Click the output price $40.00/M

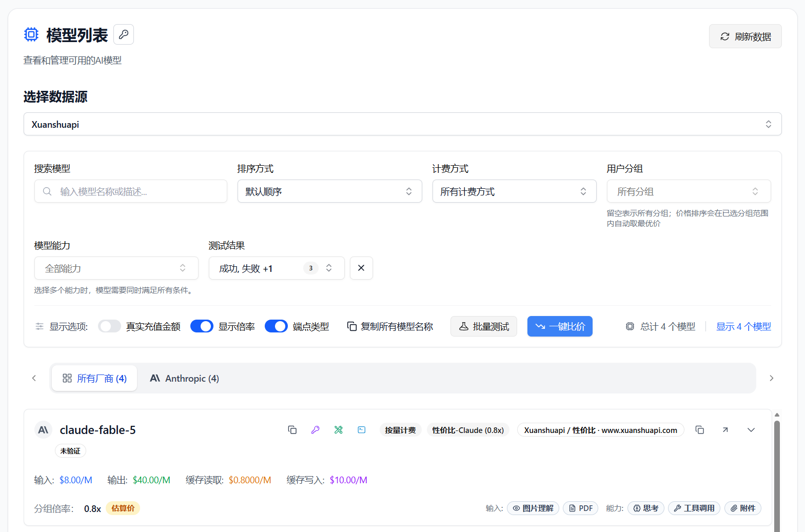(x=151, y=480)
